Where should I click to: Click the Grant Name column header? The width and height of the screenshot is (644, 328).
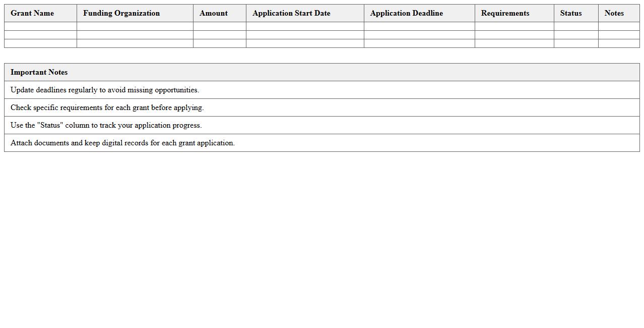[32, 13]
